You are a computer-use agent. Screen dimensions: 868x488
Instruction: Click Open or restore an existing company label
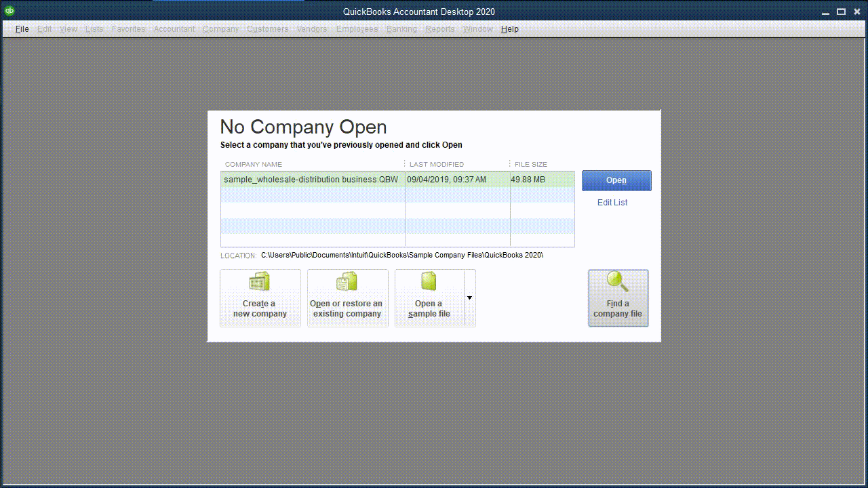pos(347,309)
